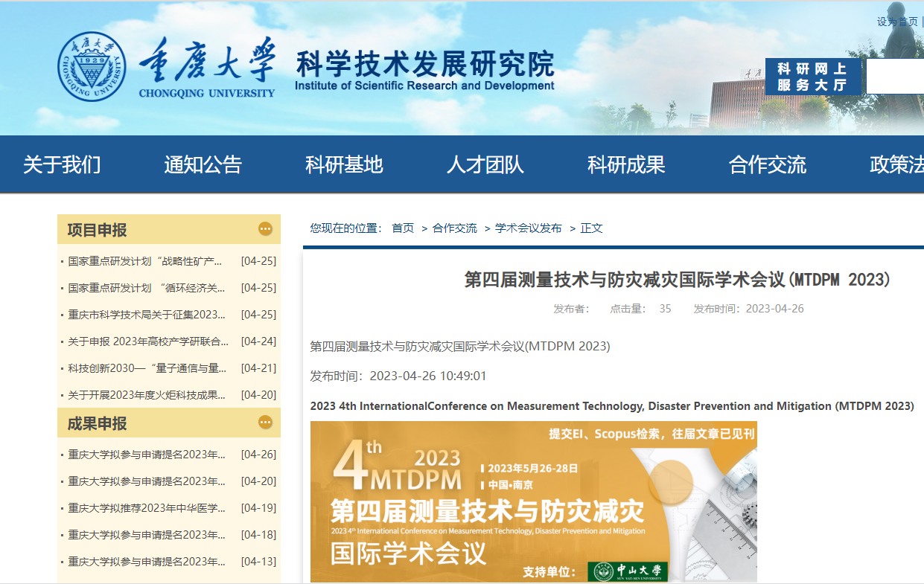Click the 成果申报 section header
This screenshot has width=924, height=584.
[x=97, y=423]
